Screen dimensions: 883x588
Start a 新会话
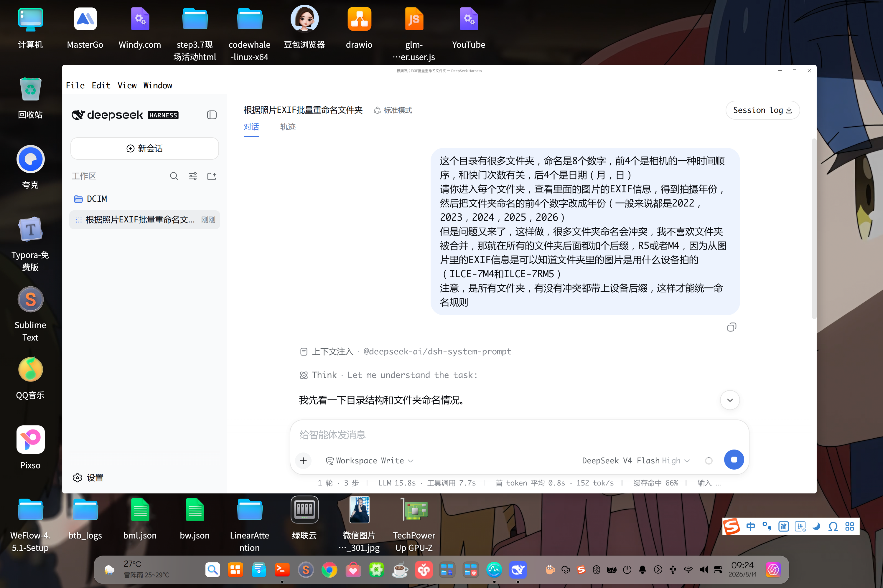point(144,148)
